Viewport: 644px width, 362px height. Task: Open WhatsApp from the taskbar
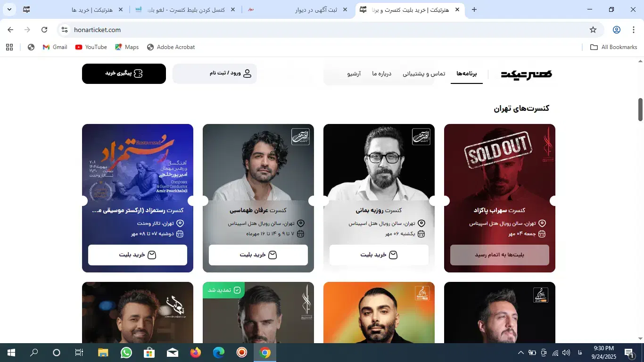126,353
